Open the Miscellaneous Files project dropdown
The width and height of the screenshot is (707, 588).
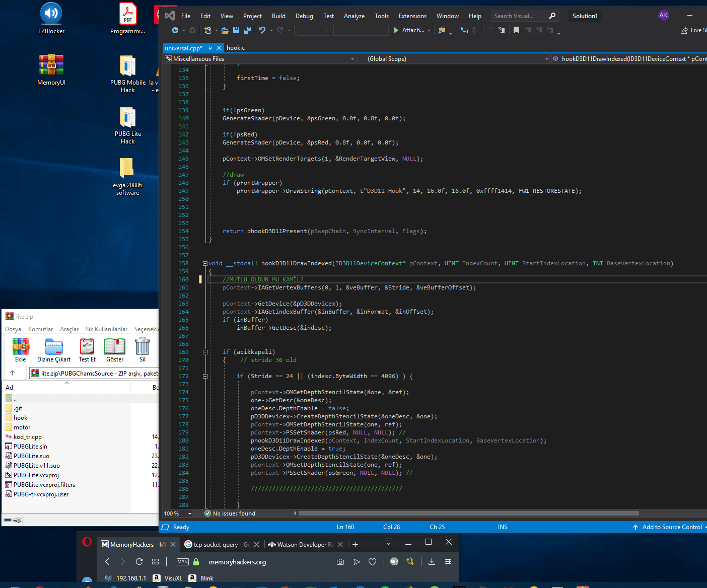(259, 59)
